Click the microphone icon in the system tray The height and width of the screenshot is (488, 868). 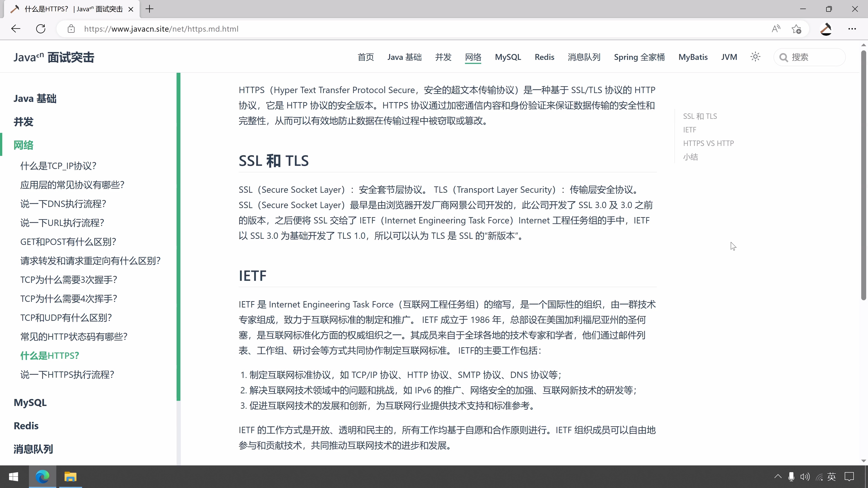791,476
